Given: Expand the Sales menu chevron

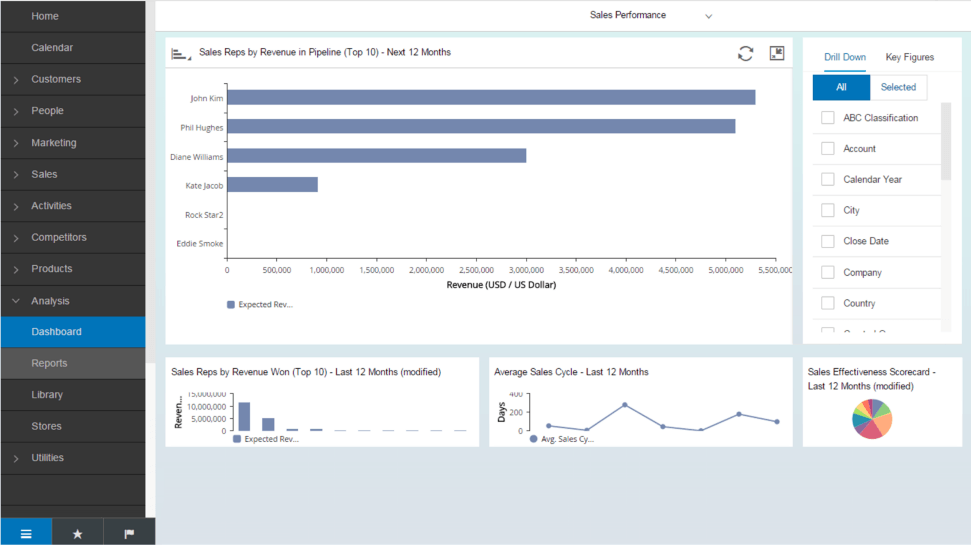Looking at the screenshot, I should (x=16, y=175).
